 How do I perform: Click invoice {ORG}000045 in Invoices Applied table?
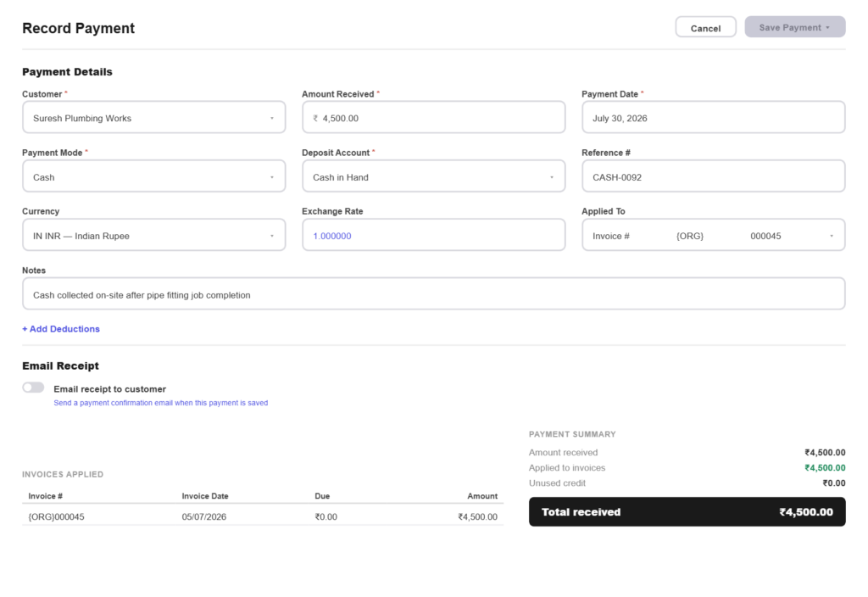coord(57,516)
